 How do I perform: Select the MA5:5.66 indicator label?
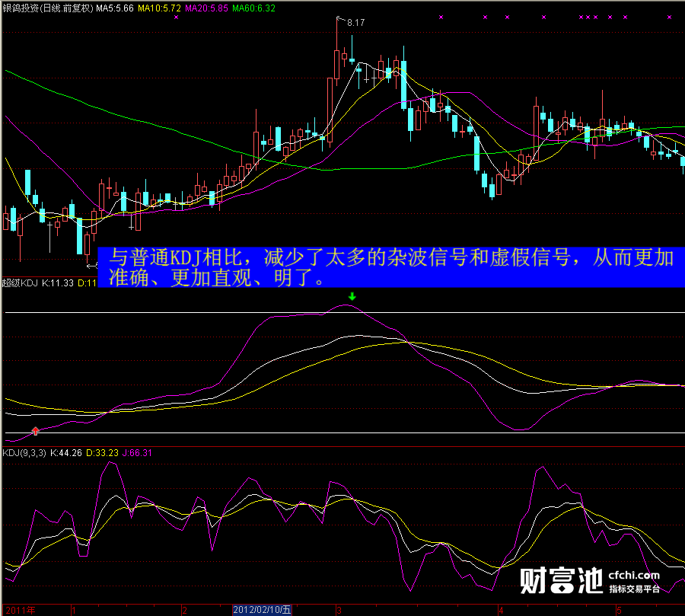[115, 8]
